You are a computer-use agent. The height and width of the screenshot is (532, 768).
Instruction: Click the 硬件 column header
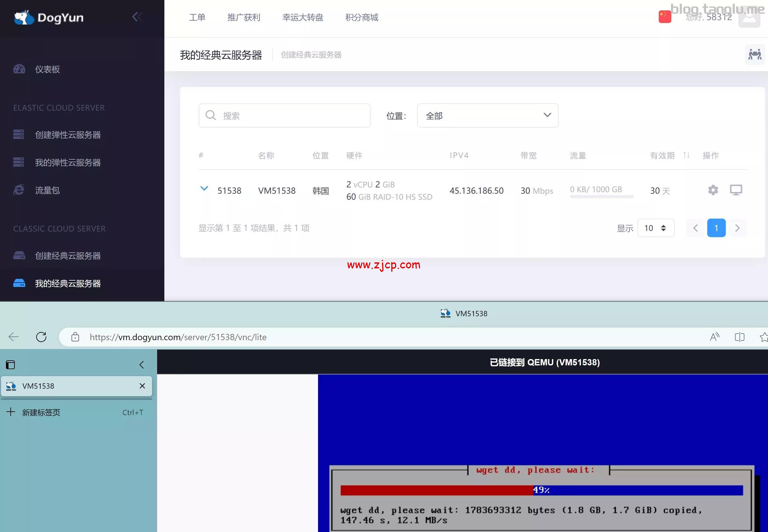(x=354, y=155)
